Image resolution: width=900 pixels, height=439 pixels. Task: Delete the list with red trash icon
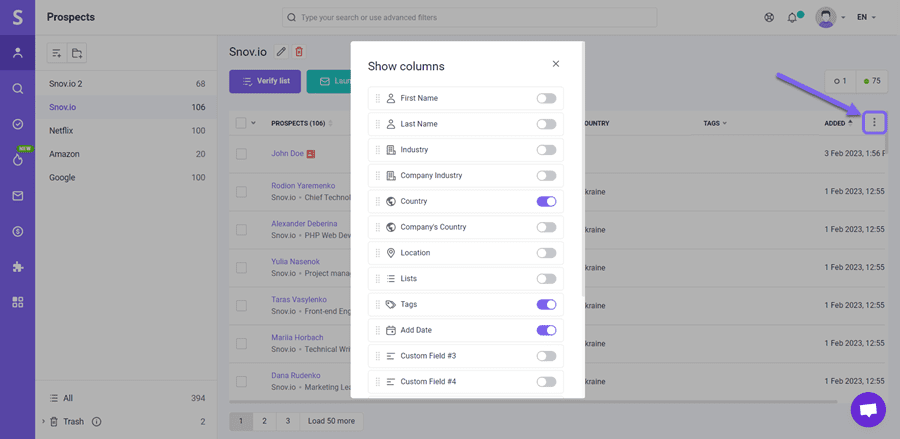[x=298, y=52]
